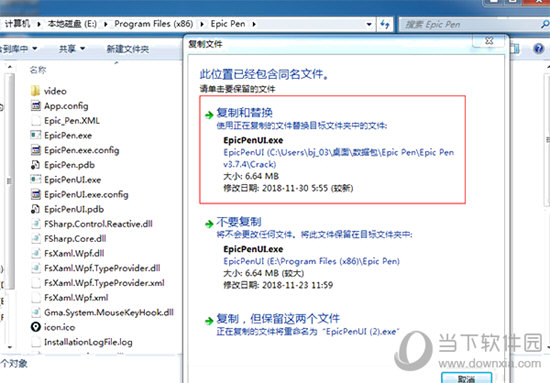The height and width of the screenshot is (383, 550).
Task: Click file list scroll down arrow
Action: pyautogui.click(x=9, y=347)
